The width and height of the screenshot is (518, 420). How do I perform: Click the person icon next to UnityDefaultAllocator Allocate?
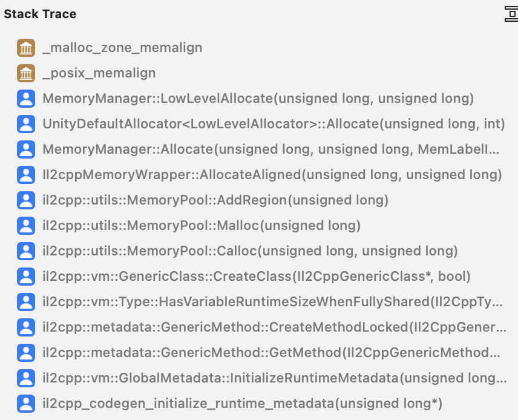pyautogui.click(x=26, y=124)
